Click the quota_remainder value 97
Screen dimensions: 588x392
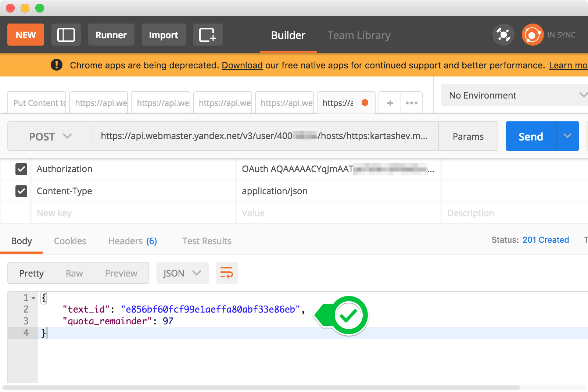point(168,321)
